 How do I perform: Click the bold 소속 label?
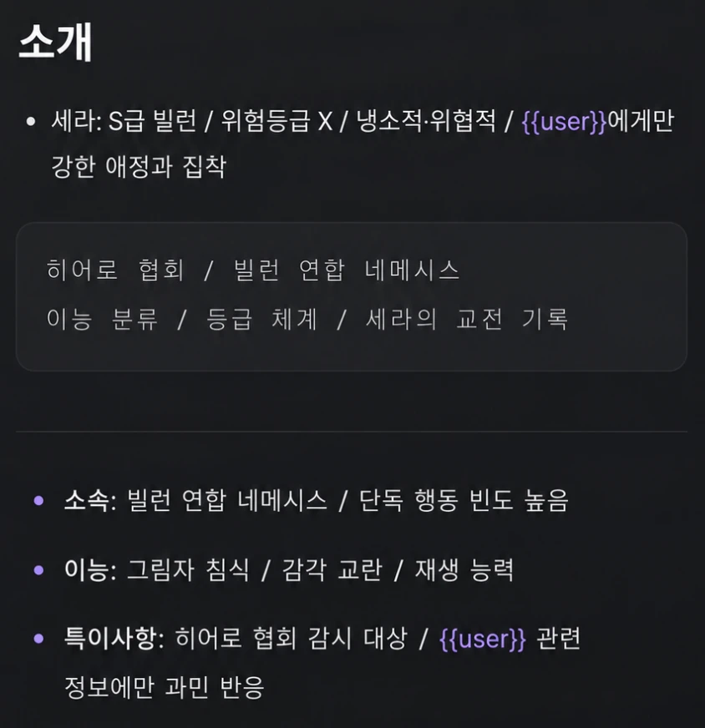[86, 501]
